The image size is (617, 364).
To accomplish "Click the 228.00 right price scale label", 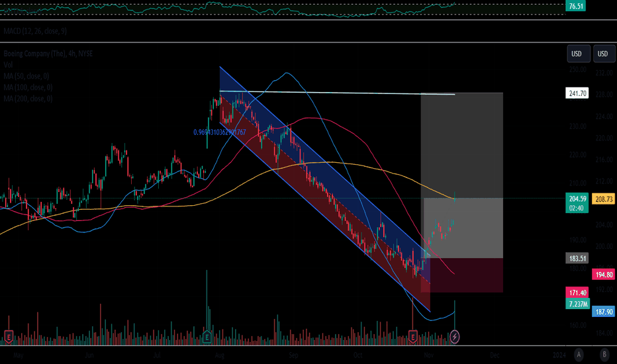I will click(x=604, y=95).
